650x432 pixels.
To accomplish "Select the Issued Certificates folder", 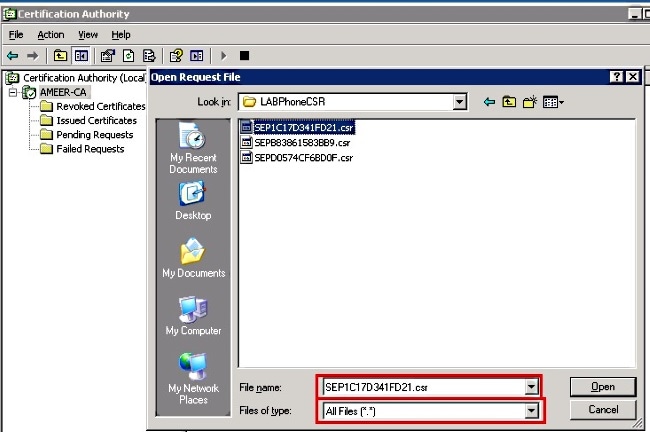I will tap(96, 120).
